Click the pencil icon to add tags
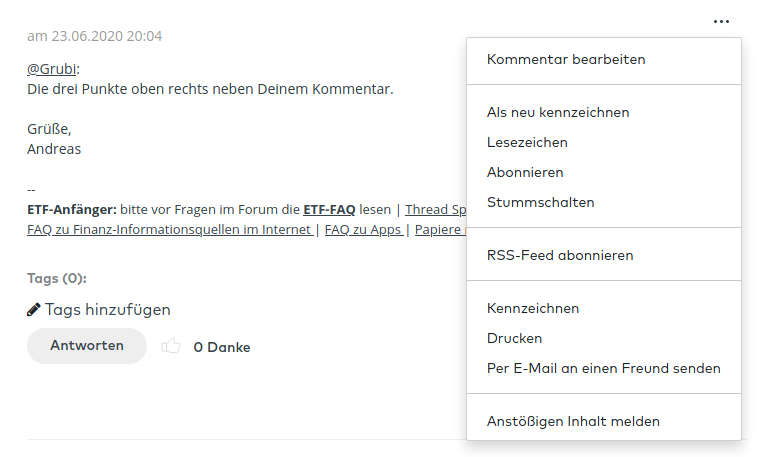This screenshot has width=767, height=457. (x=34, y=310)
